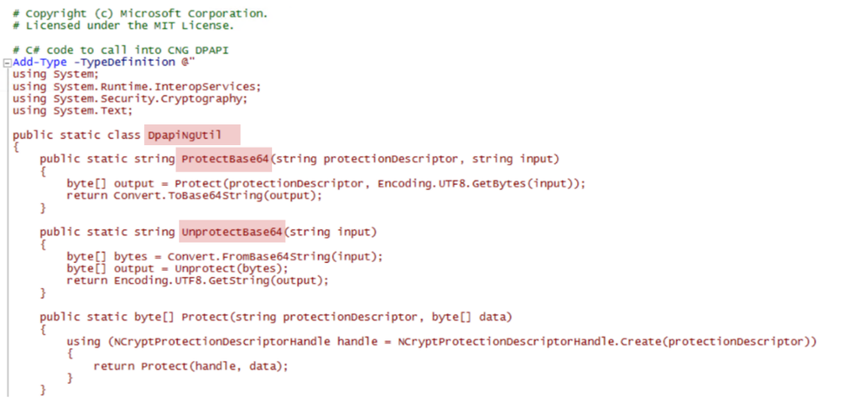Click the highlighted UnprotectBase64 method name

pos(233,232)
